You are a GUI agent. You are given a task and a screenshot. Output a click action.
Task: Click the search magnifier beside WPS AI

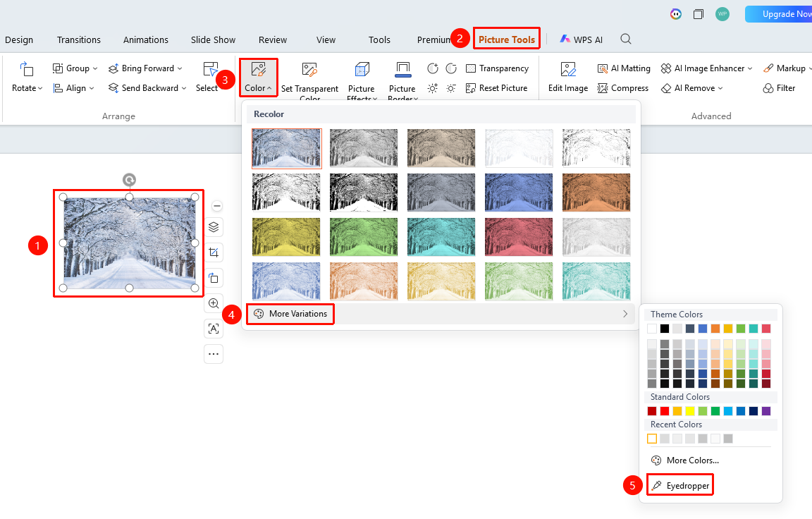(626, 39)
